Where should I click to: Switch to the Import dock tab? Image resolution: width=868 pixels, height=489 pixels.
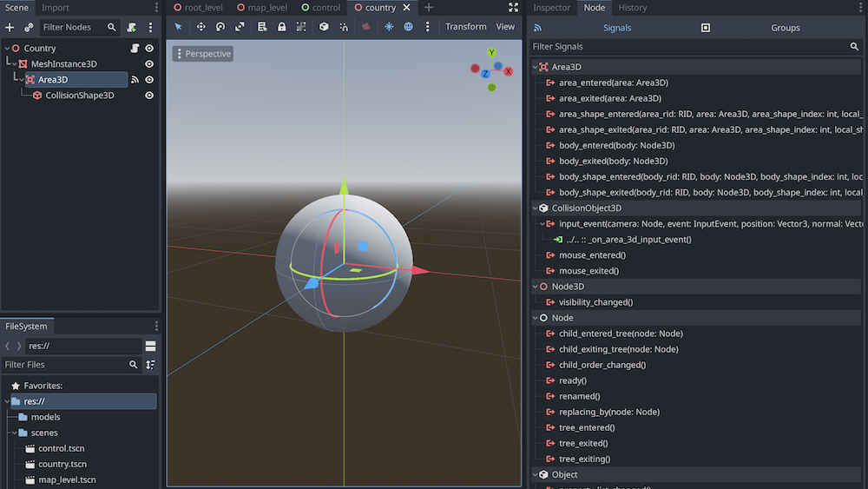pyautogui.click(x=56, y=7)
